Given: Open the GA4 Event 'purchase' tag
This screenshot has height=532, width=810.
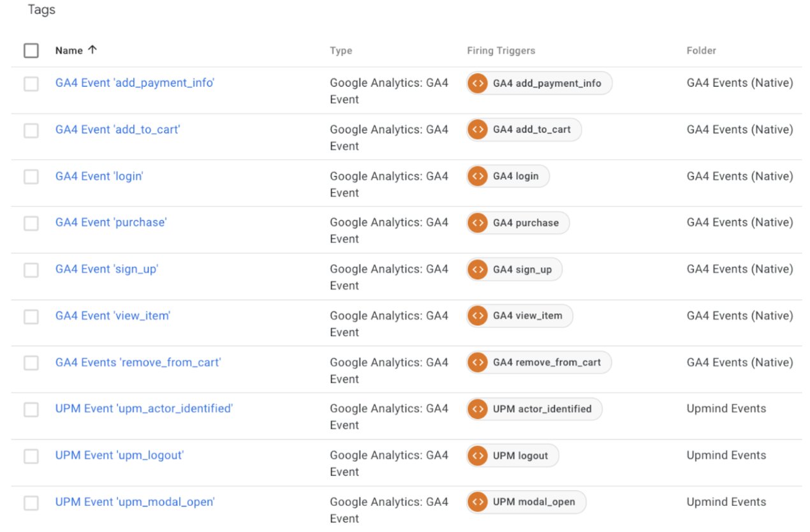Looking at the screenshot, I should point(111,222).
